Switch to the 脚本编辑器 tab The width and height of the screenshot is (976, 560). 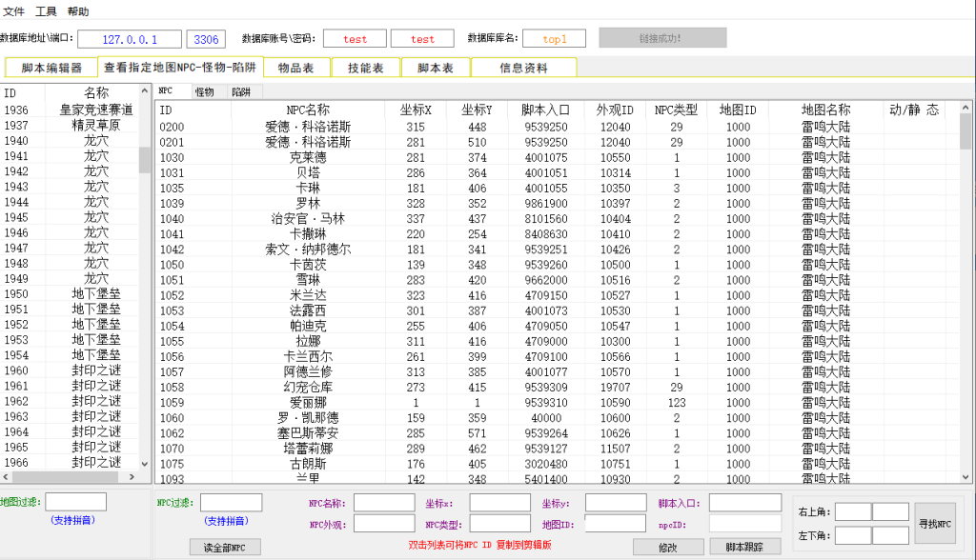51,68
